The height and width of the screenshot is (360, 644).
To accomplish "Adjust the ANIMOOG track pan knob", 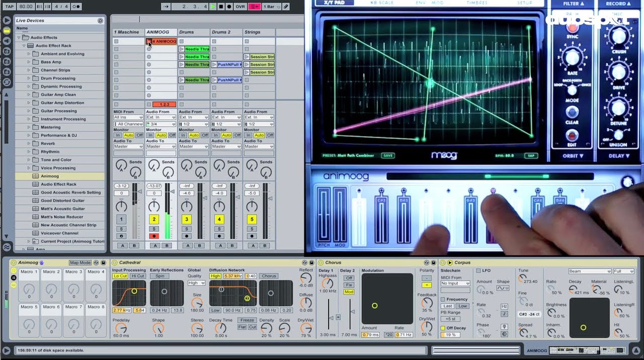I will coord(154,207).
